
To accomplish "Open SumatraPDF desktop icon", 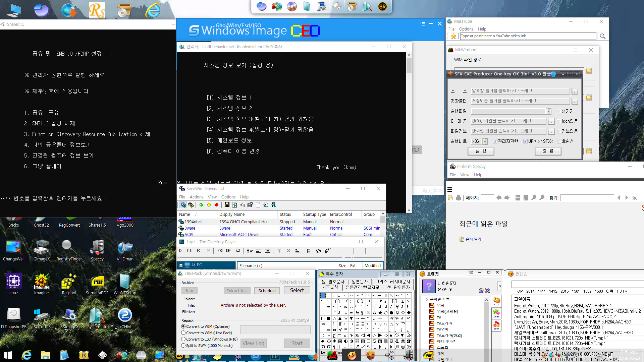I will click(97, 284).
